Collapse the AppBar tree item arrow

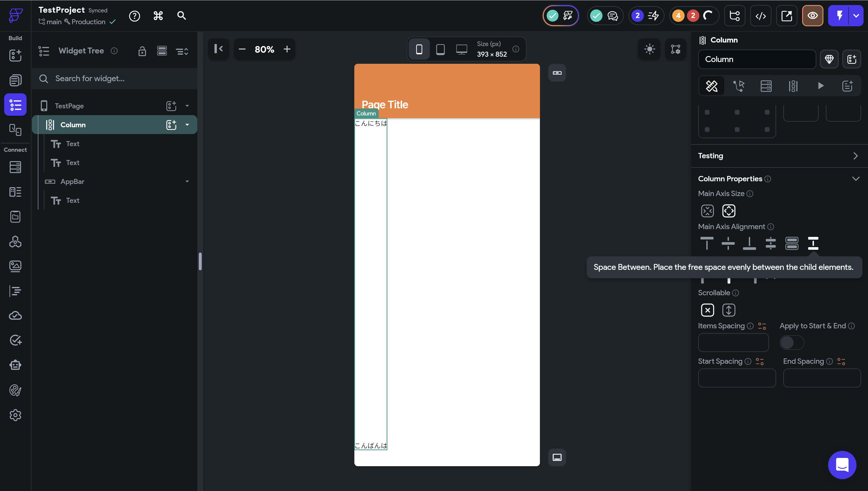187,181
